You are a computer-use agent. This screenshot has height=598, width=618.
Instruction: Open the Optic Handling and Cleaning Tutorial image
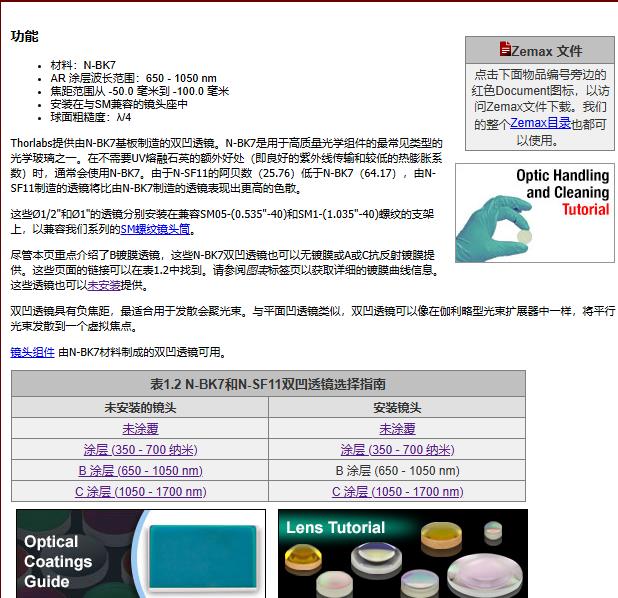pos(535,213)
